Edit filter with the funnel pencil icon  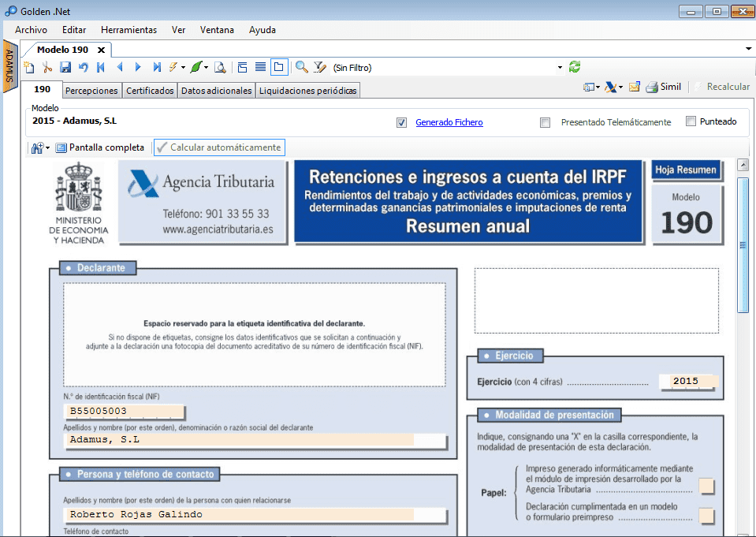[319, 68]
